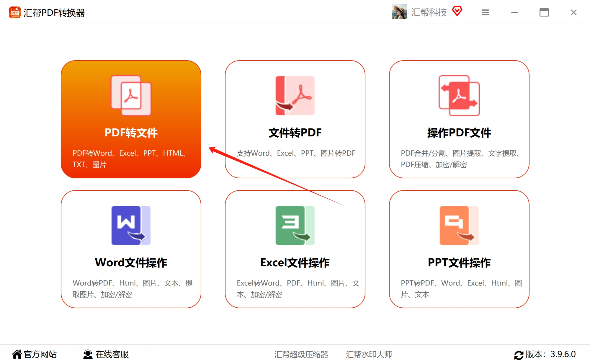
Task: Click the 版本 3.9.6.0 version label
Action: [x=550, y=354]
